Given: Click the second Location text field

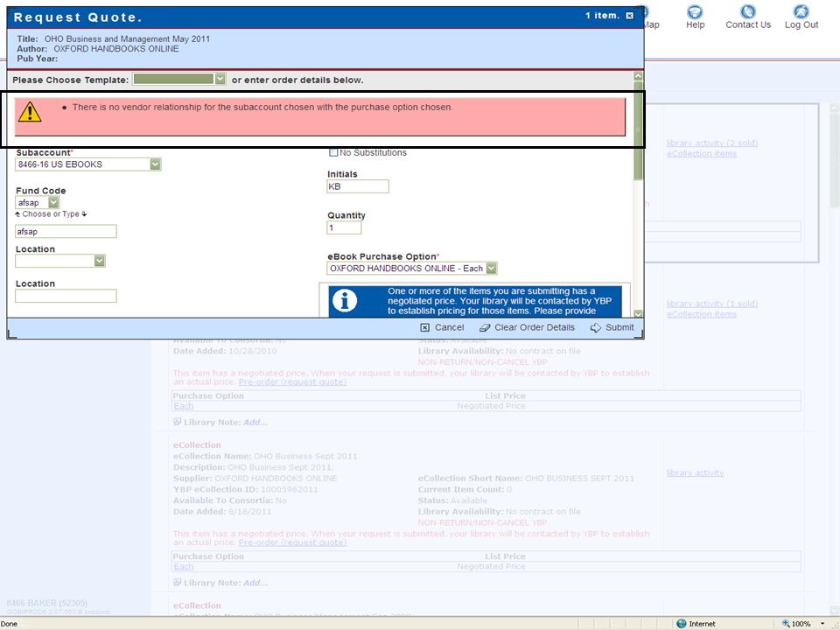Looking at the screenshot, I should click(66, 296).
